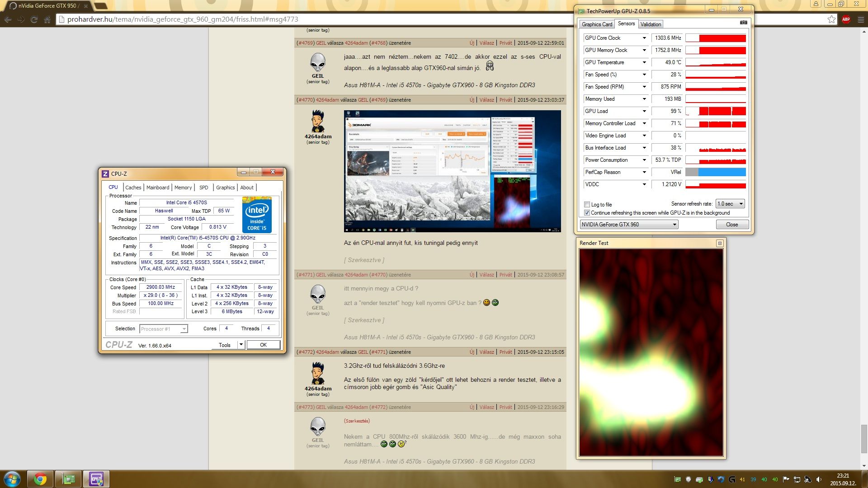The height and width of the screenshot is (488, 868).
Task: Switch to GPU-Z Validation tab
Action: (651, 24)
